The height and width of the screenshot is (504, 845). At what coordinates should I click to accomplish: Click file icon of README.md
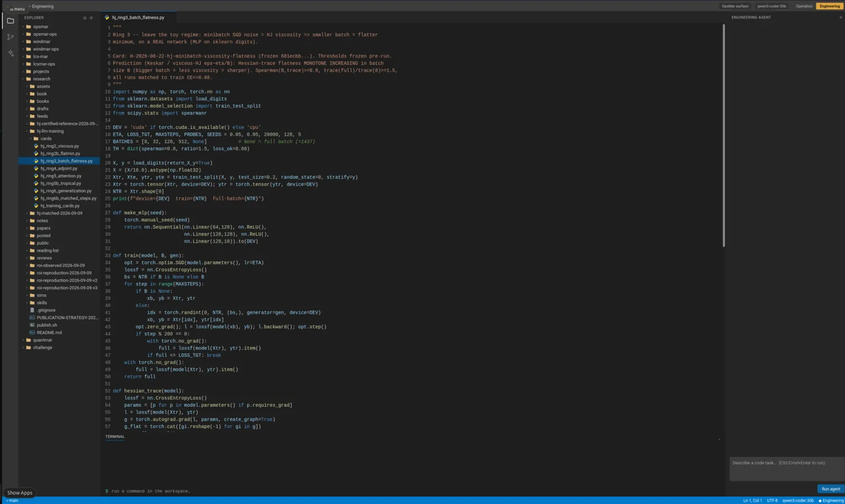pyautogui.click(x=32, y=332)
